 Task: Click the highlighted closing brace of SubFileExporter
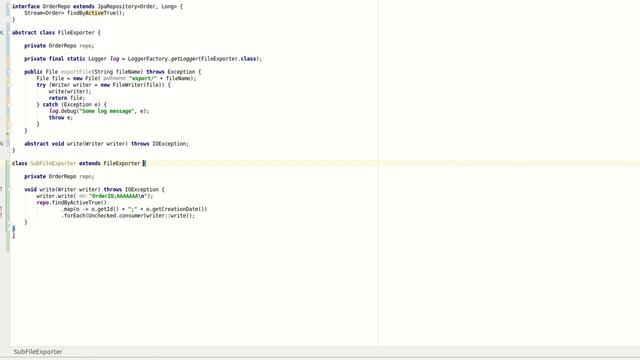(x=13, y=229)
